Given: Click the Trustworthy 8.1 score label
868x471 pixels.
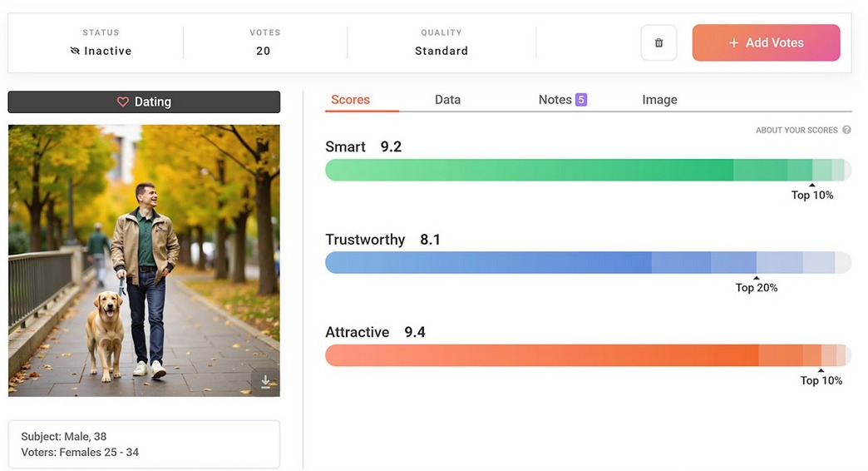Looking at the screenshot, I should [382, 240].
